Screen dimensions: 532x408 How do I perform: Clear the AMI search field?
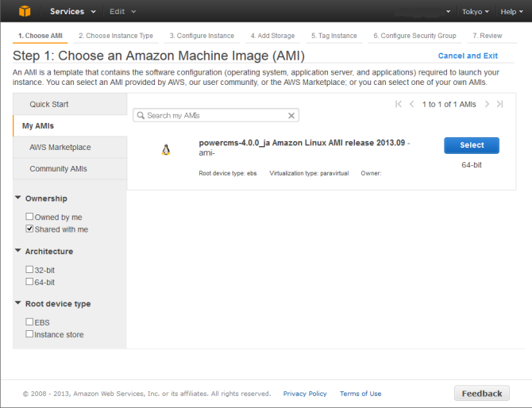(x=291, y=116)
